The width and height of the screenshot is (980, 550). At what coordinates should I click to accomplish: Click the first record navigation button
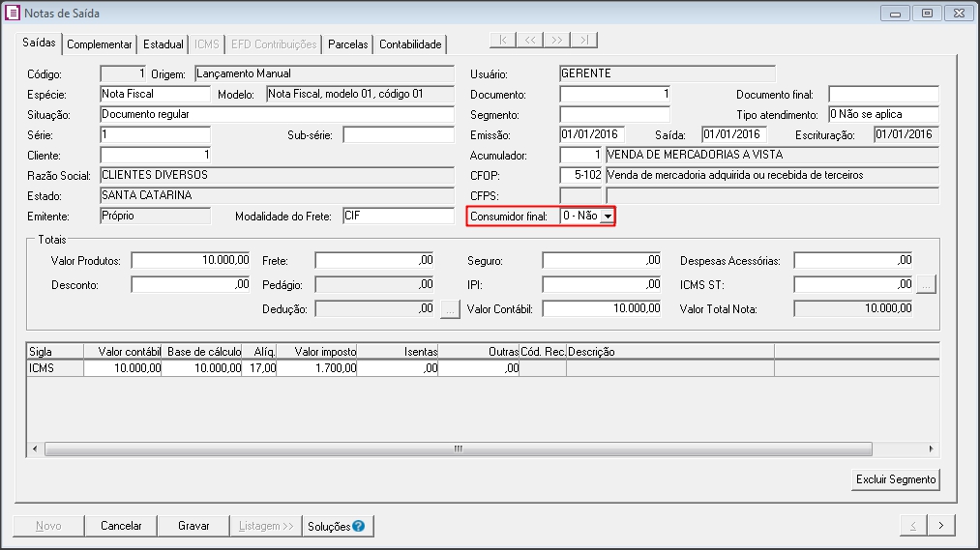(x=503, y=40)
